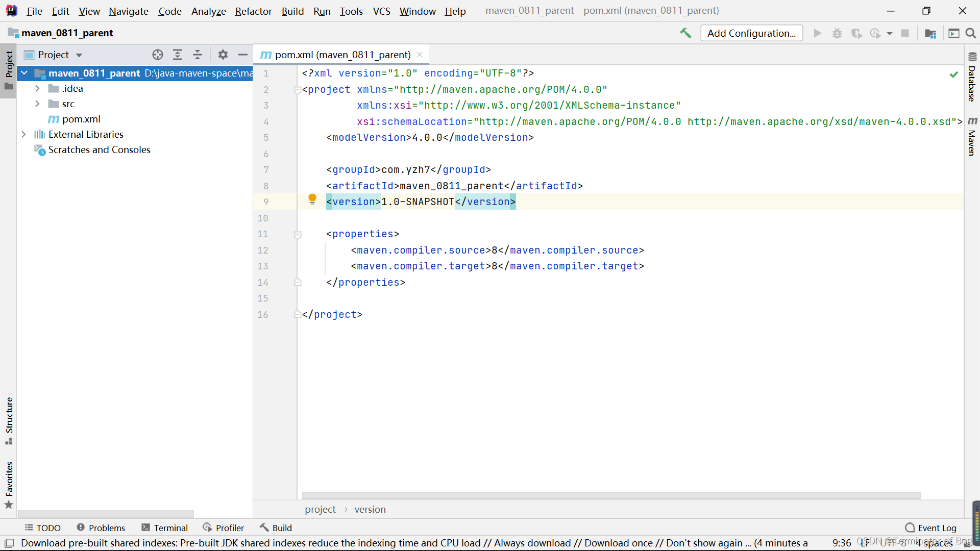Open the Tools menu

[351, 11]
